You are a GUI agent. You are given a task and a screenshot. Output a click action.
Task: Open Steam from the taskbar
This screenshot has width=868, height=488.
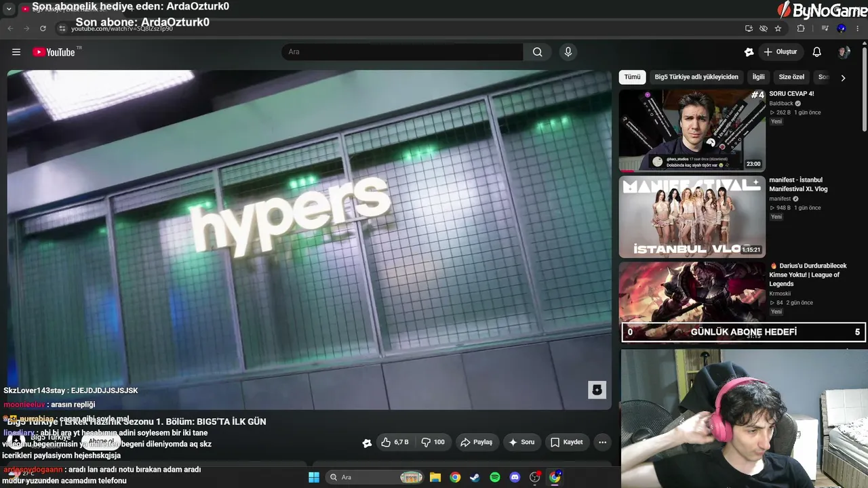coord(475,477)
